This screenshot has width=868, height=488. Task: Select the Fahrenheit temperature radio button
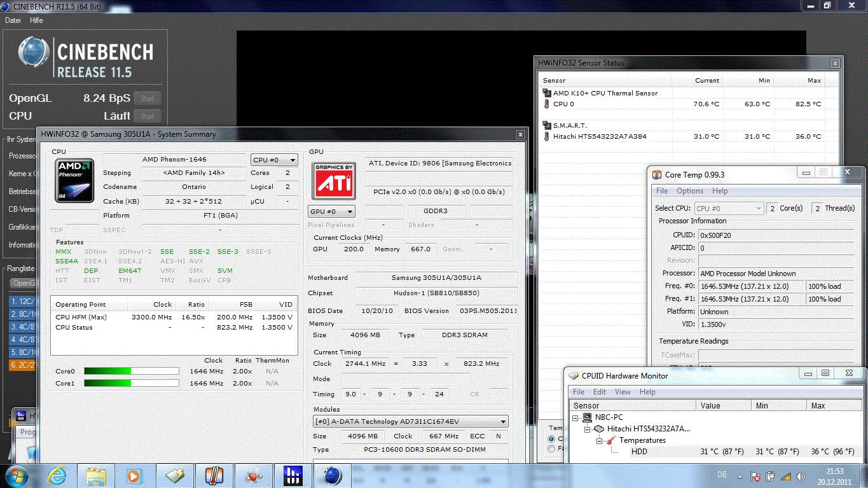tap(551, 449)
